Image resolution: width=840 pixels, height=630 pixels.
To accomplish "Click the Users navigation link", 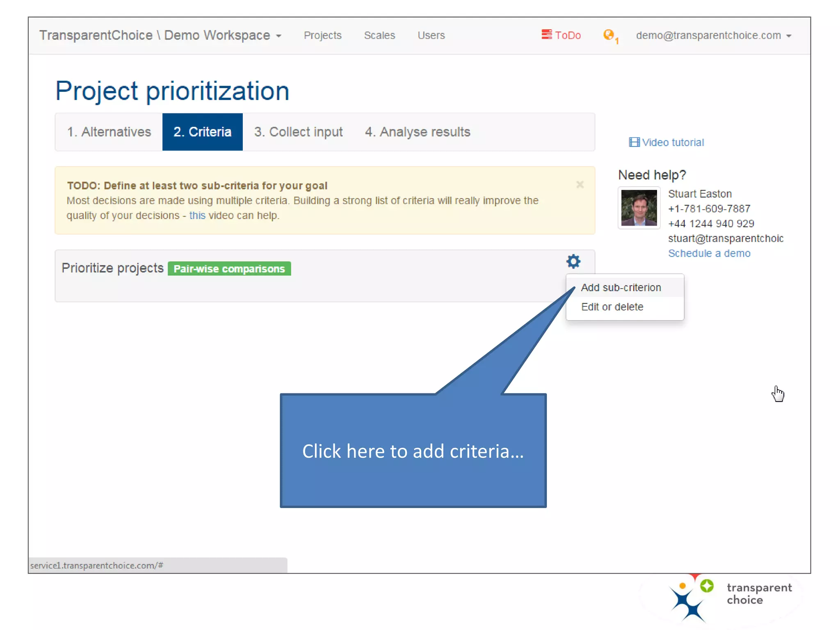I will point(431,36).
